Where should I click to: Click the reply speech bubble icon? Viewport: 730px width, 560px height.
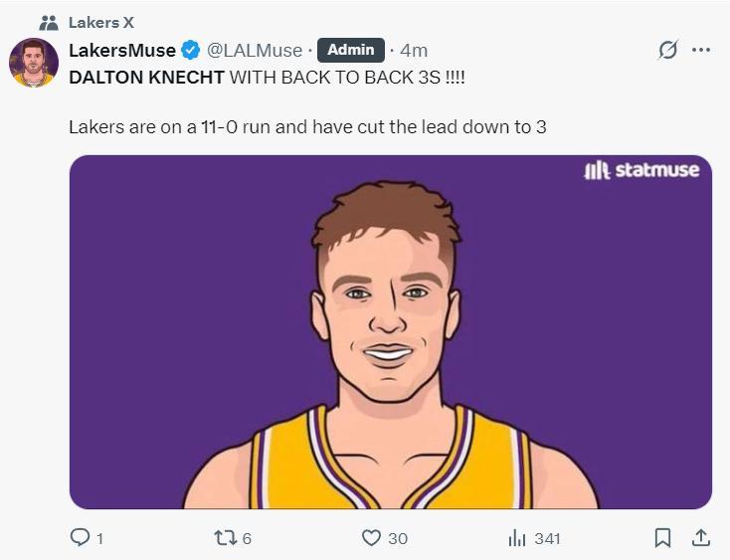tap(80, 538)
